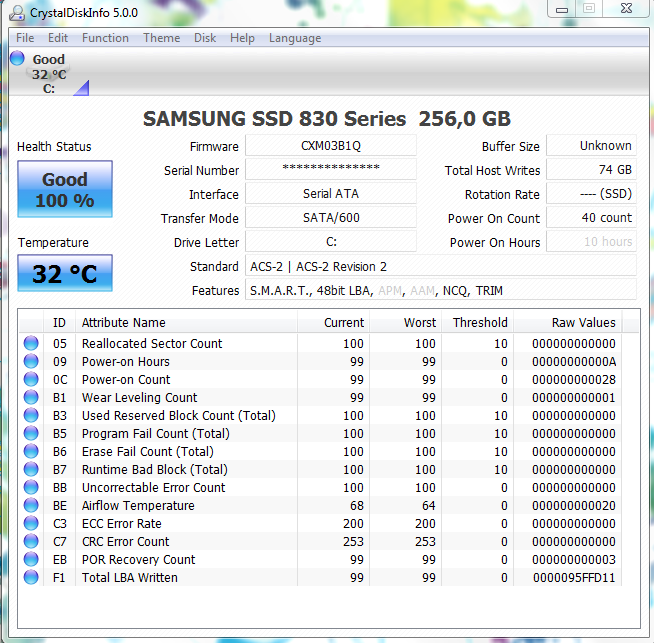
Task: Click the ID column header
Action: (x=59, y=322)
